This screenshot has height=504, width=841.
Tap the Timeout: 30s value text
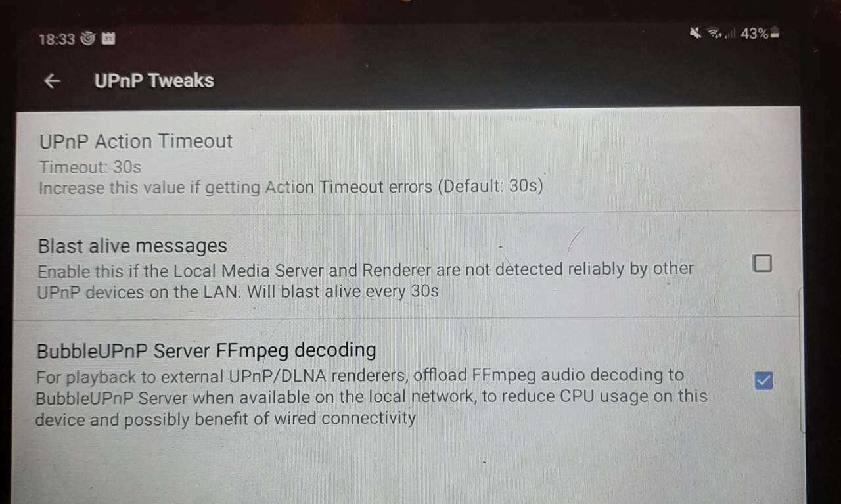pos(90,167)
